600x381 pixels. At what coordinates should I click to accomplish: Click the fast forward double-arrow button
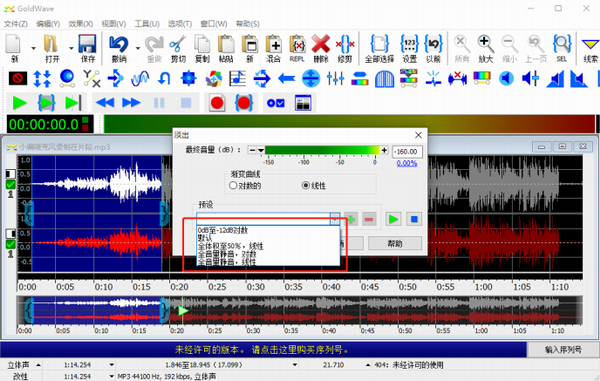[131, 103]
